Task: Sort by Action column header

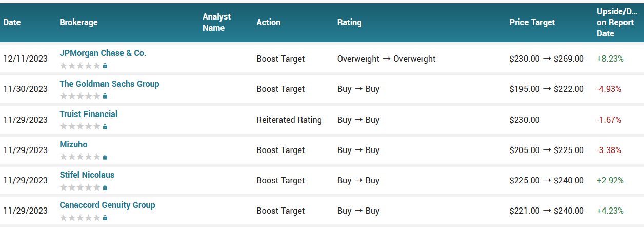Action: 269,23
